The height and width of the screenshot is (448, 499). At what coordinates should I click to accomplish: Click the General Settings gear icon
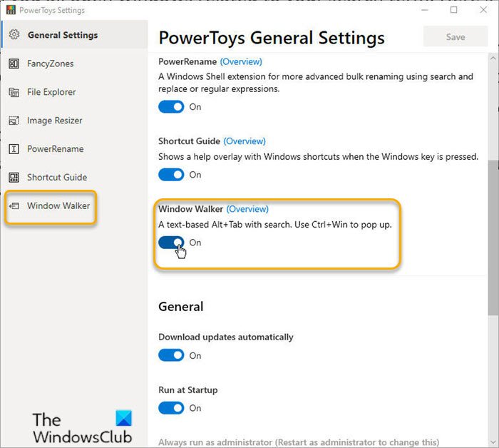(x=14, y=34)
